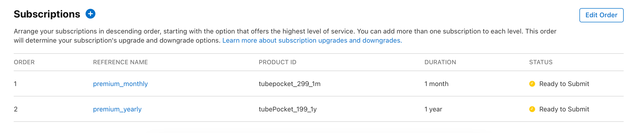Select the Duration column header
Viewport: 644px width, 133px height.
tap(440, 62)
